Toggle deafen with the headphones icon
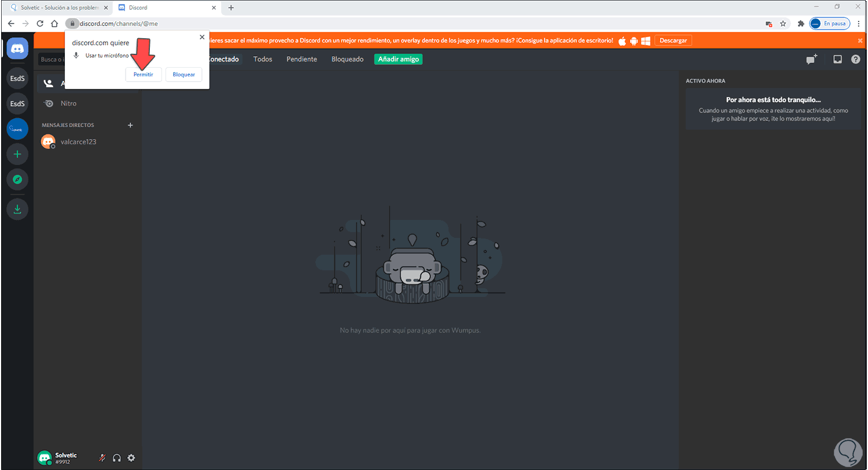Viewport: 868px width, 470px height. [117, 458]
